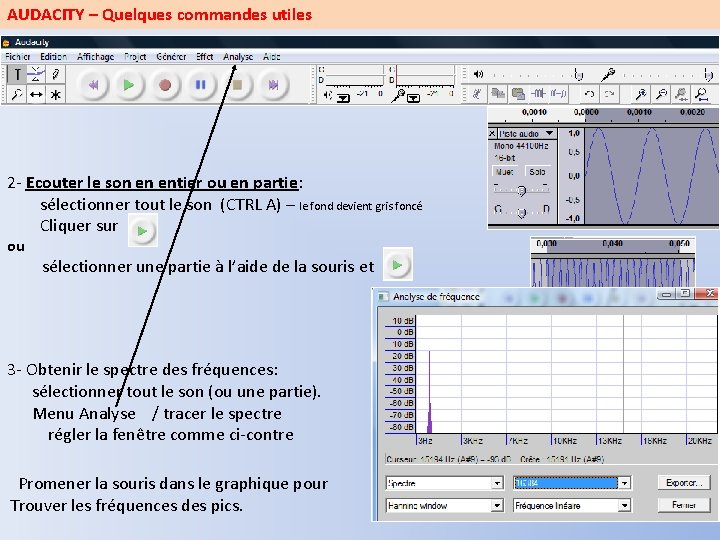This screenshot has width=720, height=540.
Task: Select the Zoom magnifier tool
Action: [x=17, y=95]
